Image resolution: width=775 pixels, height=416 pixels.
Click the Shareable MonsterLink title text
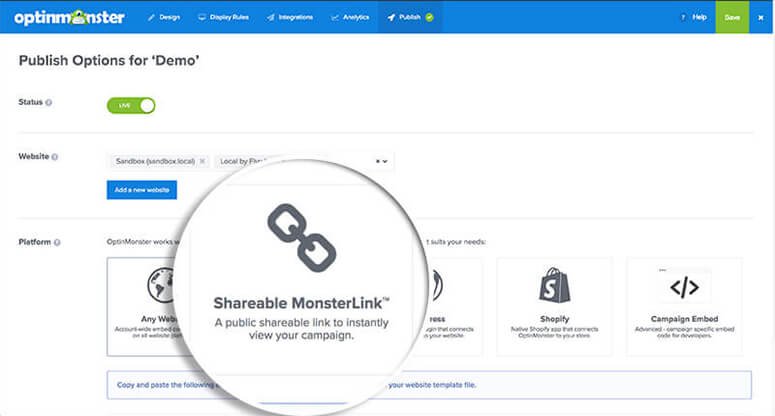(x=301, y=303)
